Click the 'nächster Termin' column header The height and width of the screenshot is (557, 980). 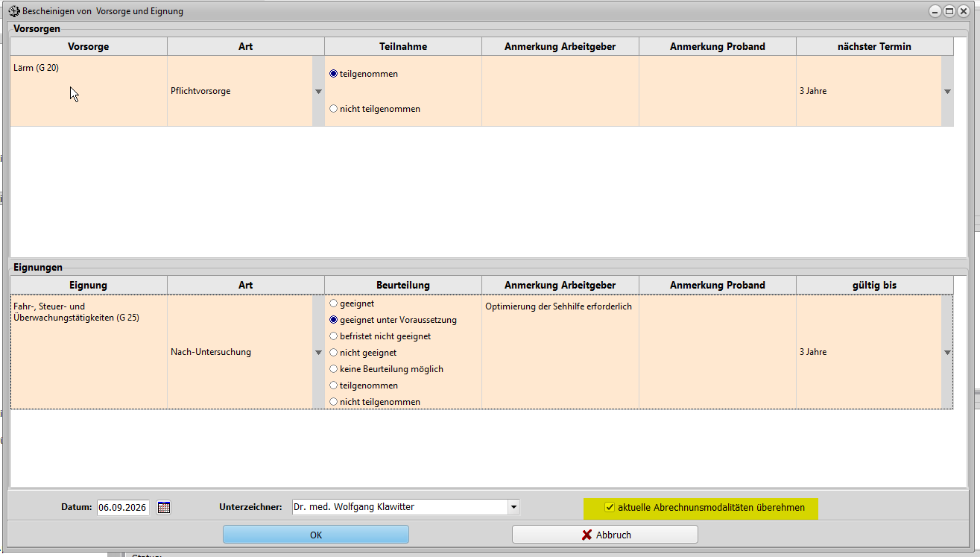(875, 46)
